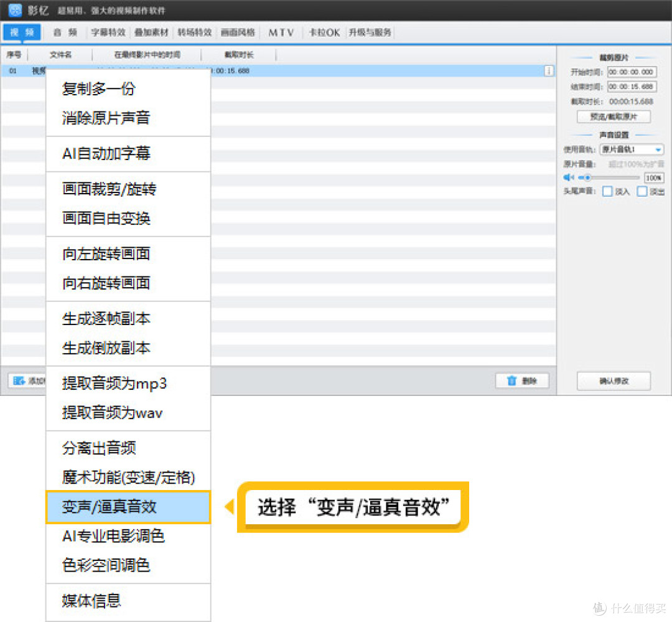
Task: Choose 消除原片声音 menu item
Action: pyautogui.click(x=128, y=118)
